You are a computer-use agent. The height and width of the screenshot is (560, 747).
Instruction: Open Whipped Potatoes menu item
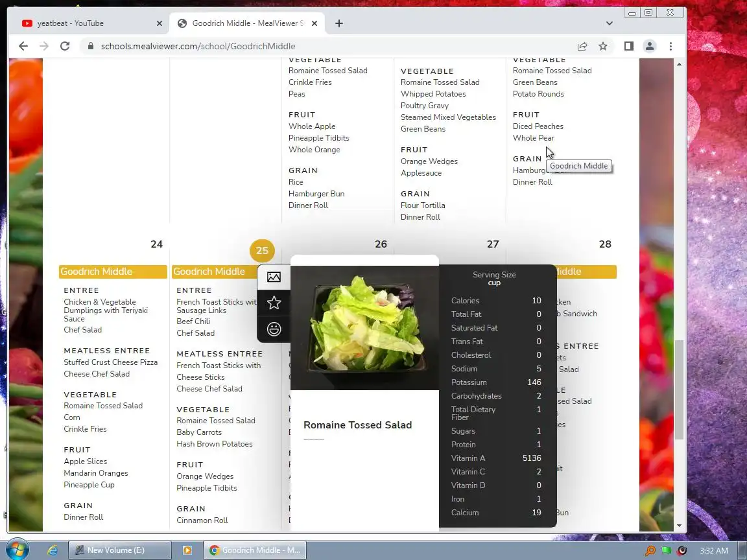(433, 94)
